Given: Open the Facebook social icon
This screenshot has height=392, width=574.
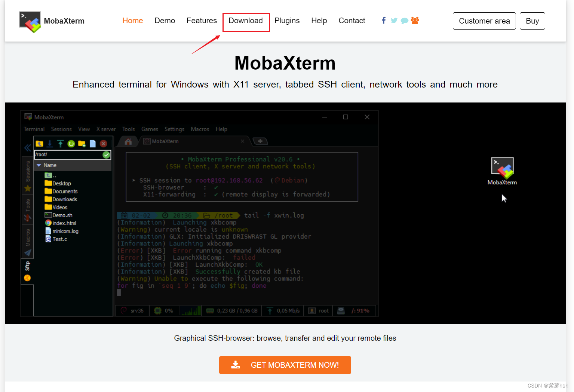Looking at the screenshot, I should click(x=384, y=21).
